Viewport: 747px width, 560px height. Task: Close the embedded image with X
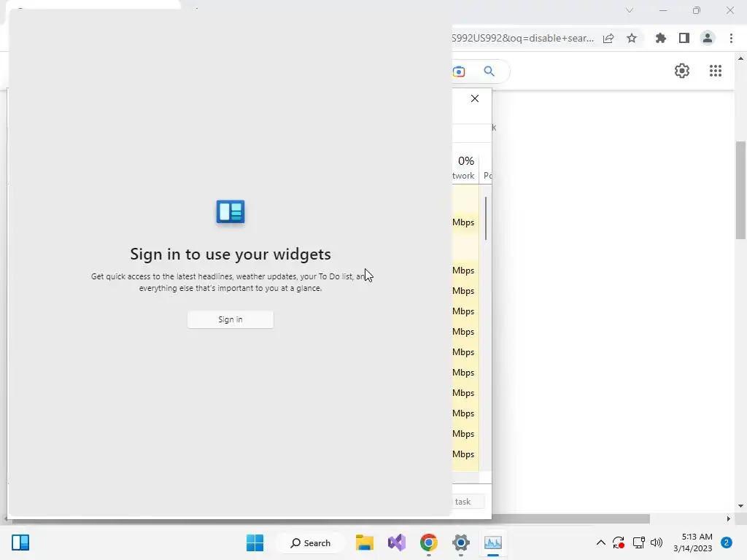pos(475,98)
